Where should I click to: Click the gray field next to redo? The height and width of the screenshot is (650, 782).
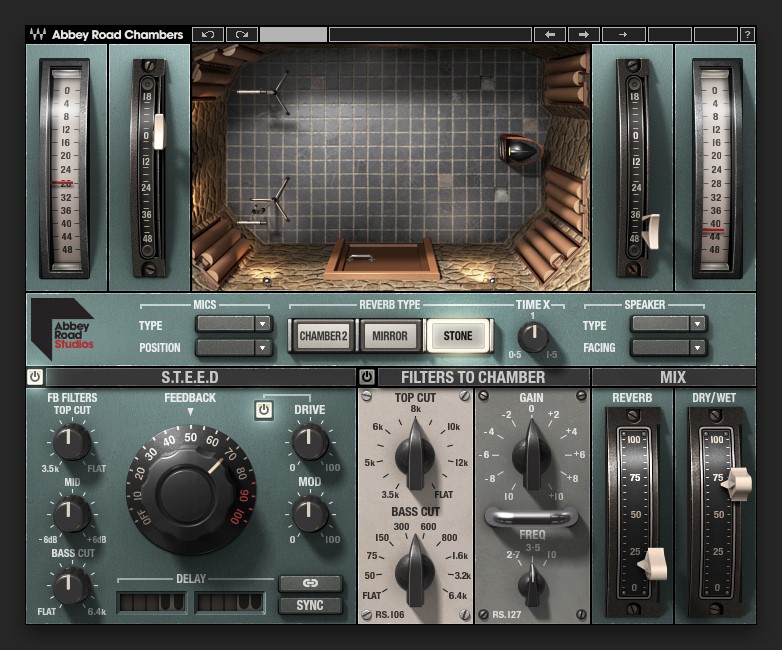point(293,34)
